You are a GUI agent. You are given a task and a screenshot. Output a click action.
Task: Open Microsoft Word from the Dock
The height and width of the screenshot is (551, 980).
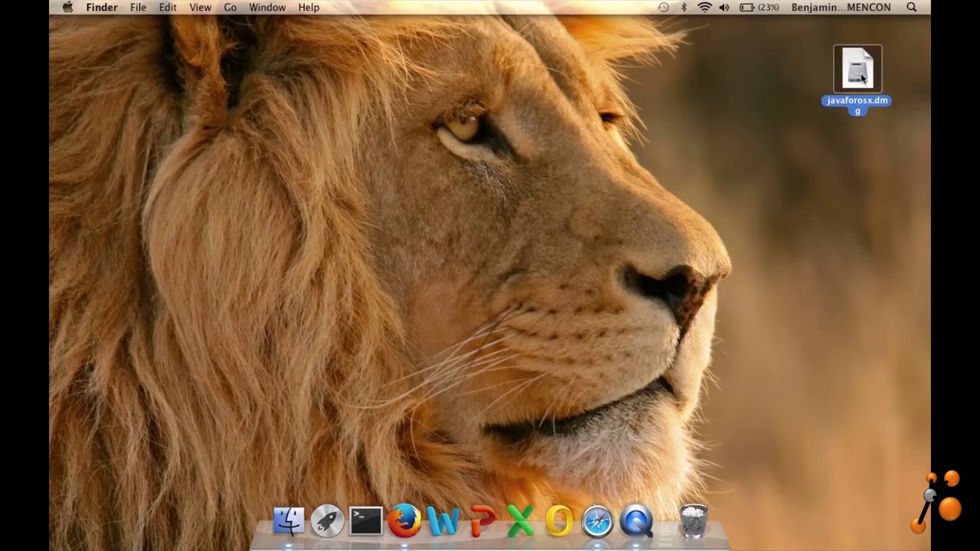click(x=443, y=521)
